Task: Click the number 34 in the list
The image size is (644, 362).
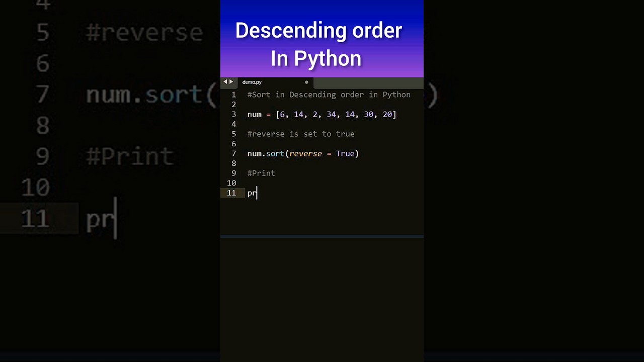Action: click(331, 114)
